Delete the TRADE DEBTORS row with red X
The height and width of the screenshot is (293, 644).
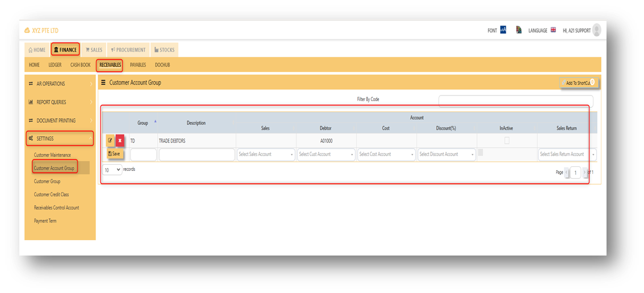click(120, 141)
